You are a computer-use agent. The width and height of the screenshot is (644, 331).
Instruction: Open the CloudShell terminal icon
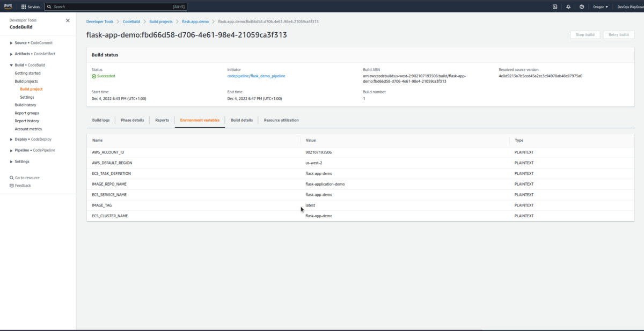(554, 7)
